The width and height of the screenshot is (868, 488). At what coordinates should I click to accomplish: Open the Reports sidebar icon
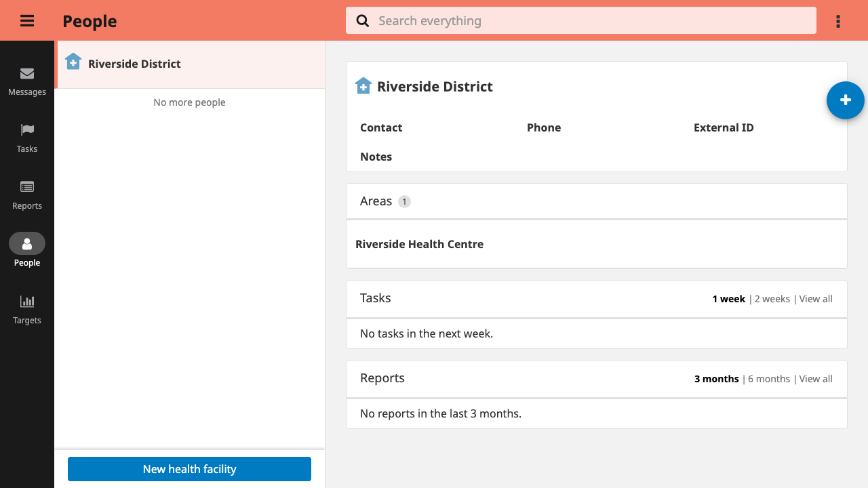(27, 187)
